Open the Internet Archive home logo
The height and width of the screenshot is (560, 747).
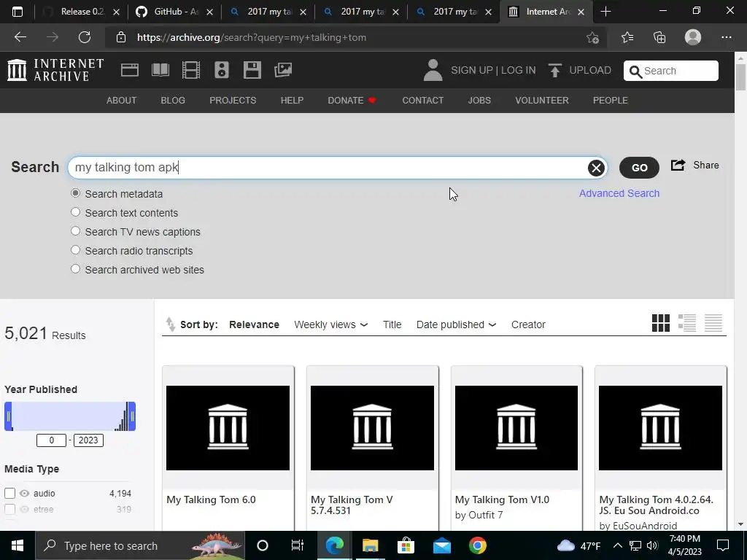point(55,70)
